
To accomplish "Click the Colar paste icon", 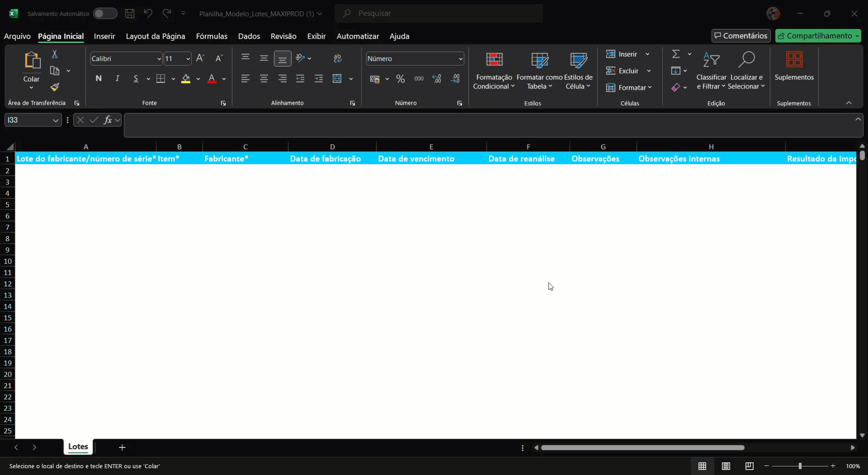I will pyautogui.click(x=32, y=60).
